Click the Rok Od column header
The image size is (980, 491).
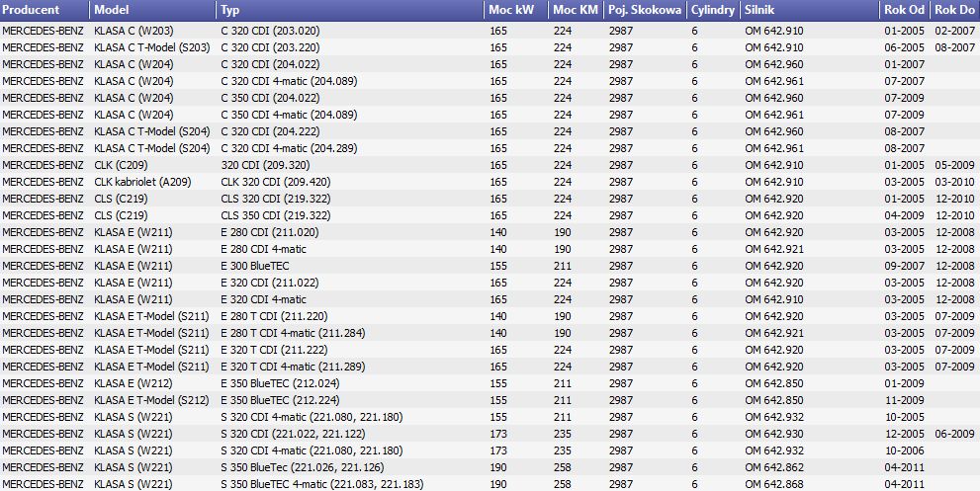click(x=905, y=10)
